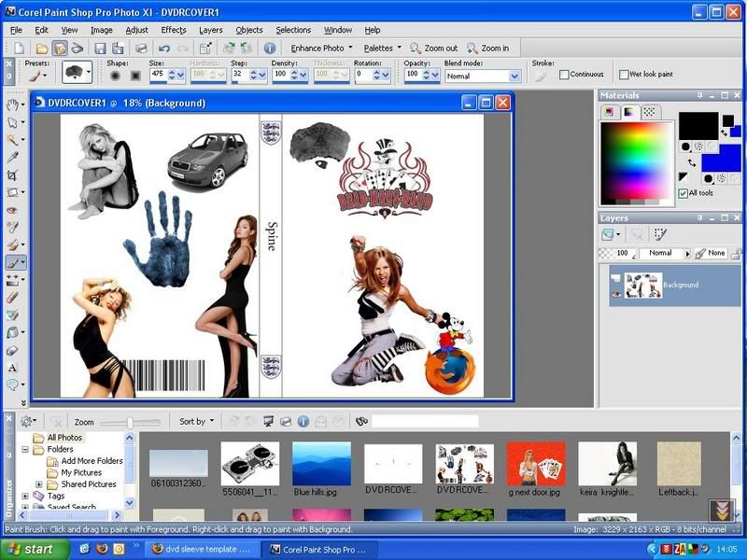
Task: Select the Dropper tool in the Tools toolbar
Action: pos(13,157)
